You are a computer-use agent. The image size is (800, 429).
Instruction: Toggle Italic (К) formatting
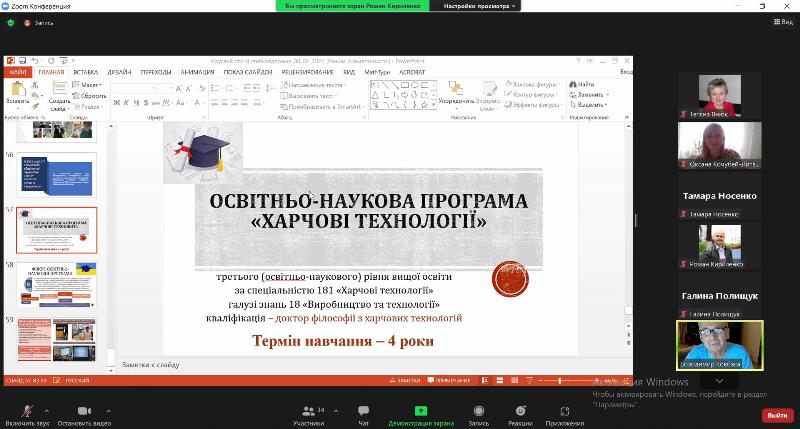pyautogui.click(x=126, y=103)
